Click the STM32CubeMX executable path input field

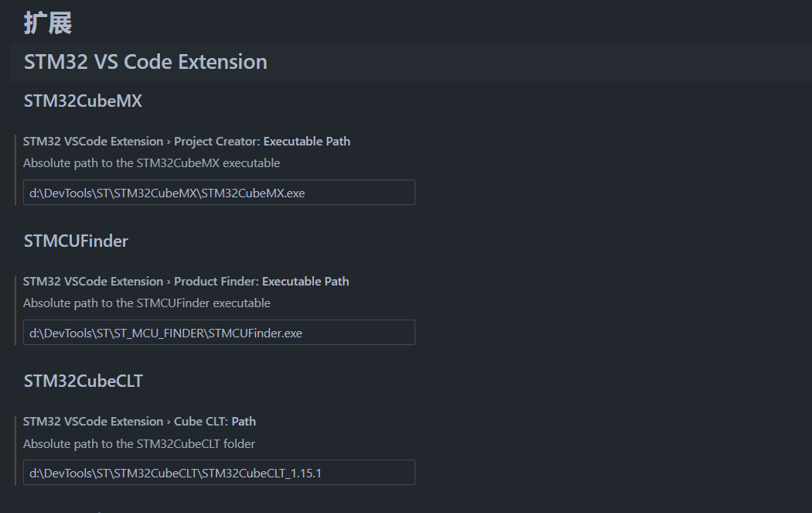pos(219,192)
